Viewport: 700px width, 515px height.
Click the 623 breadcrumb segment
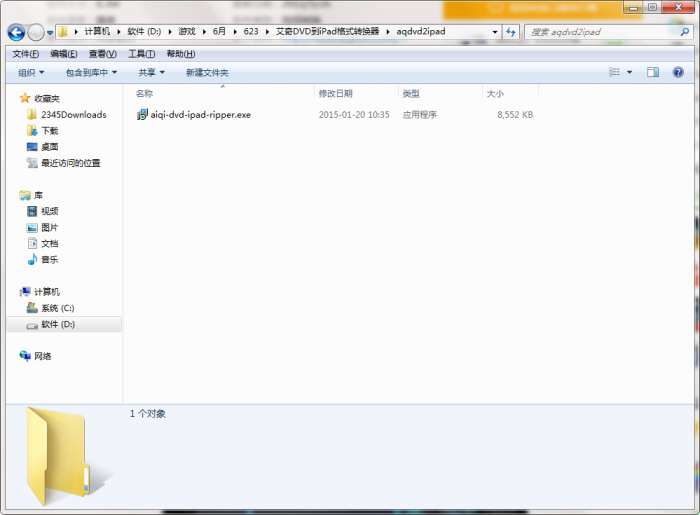click(251, 31)
